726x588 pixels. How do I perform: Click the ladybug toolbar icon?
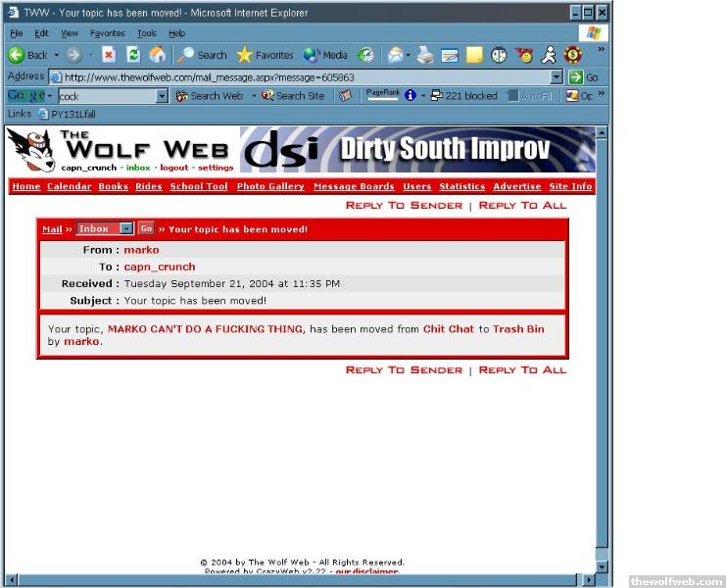click(499, 55)
